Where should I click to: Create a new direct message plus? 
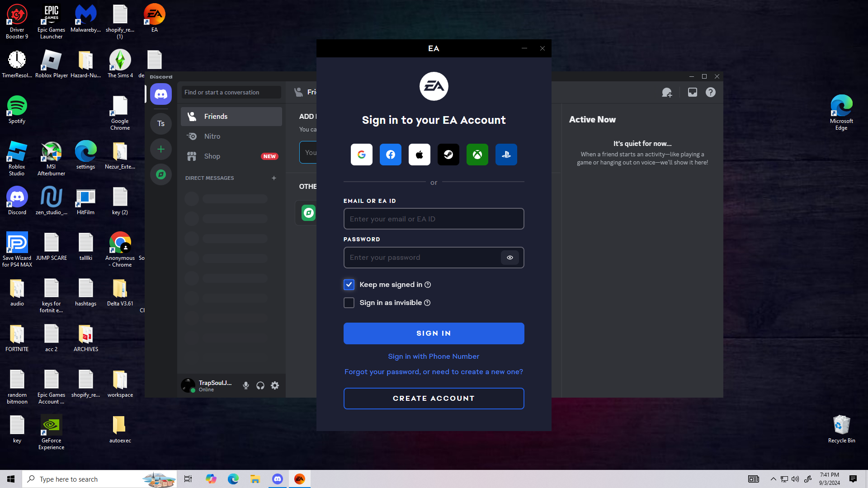pyautogui.click(x=274, y=178)
